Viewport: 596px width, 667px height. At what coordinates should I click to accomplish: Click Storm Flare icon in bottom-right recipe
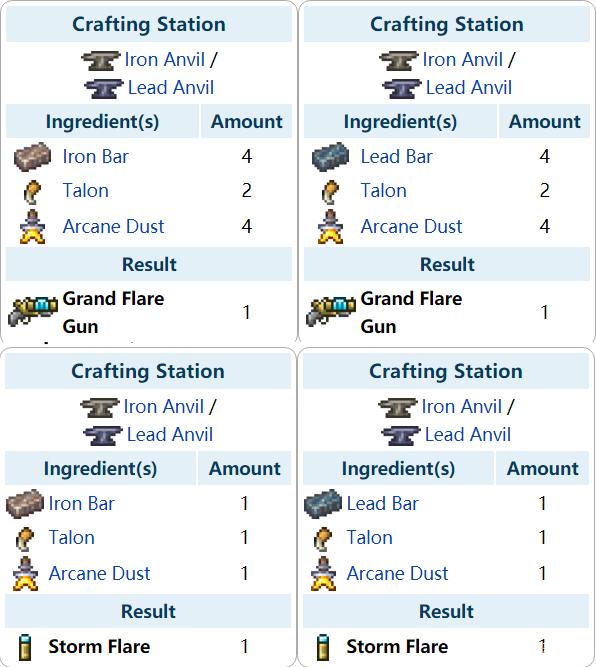point(323,647)
